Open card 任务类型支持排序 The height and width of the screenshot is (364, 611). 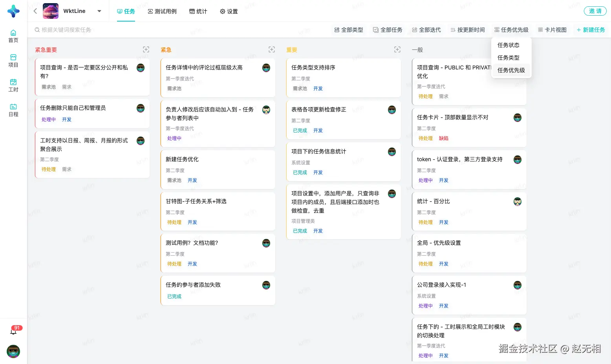pyautogui.click(x=344, y=78)
